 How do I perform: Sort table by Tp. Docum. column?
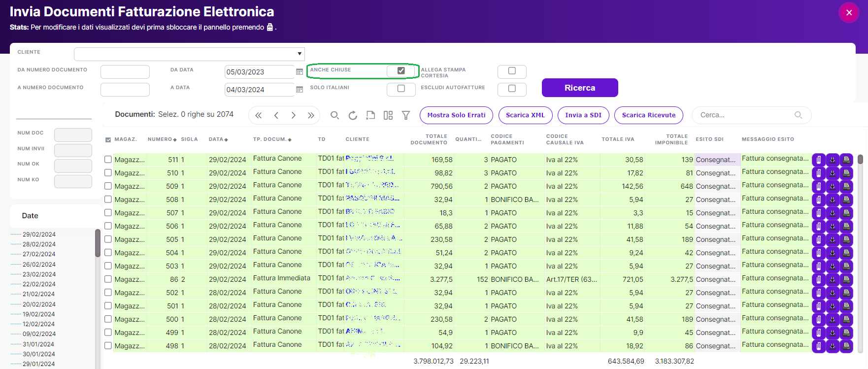point(272,139)
